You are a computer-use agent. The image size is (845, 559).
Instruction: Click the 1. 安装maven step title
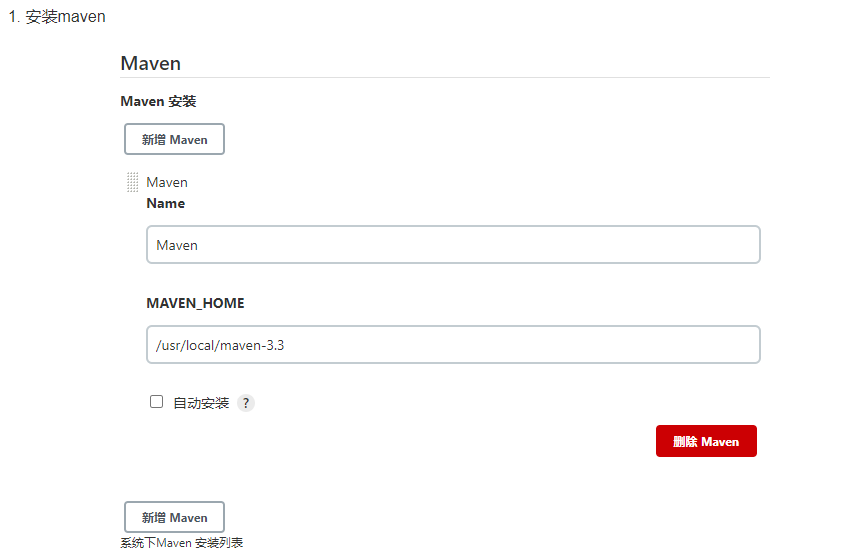tap(57, 17)
